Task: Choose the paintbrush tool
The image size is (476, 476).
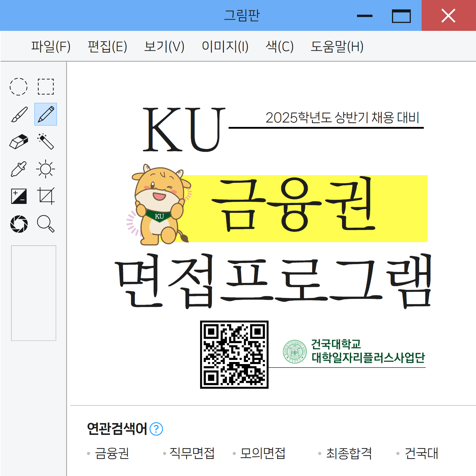Action: point(19,114)
